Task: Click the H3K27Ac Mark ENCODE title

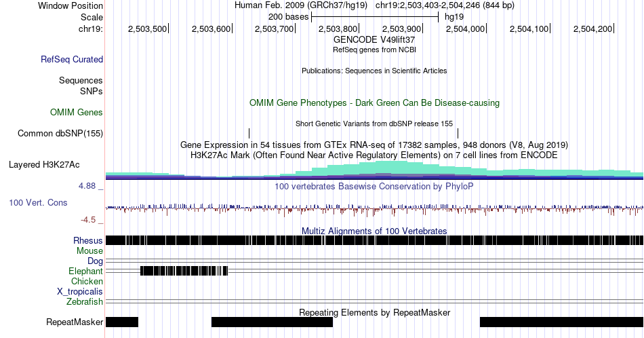Action: [x=374, y=155]
